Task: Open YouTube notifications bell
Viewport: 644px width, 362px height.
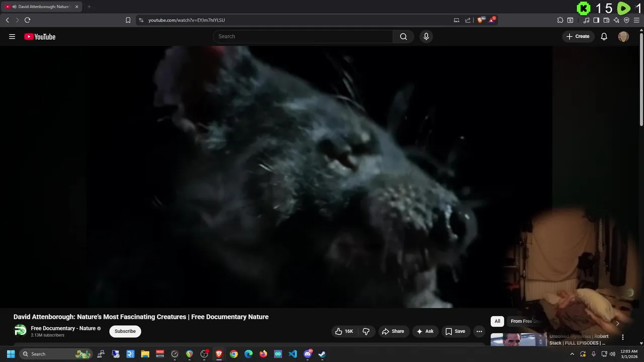Action: [x=604, y=36]
